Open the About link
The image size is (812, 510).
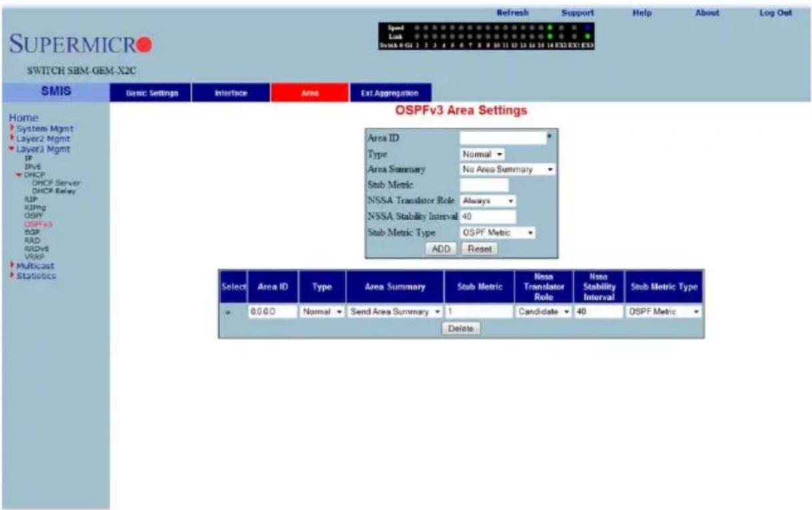707,12
